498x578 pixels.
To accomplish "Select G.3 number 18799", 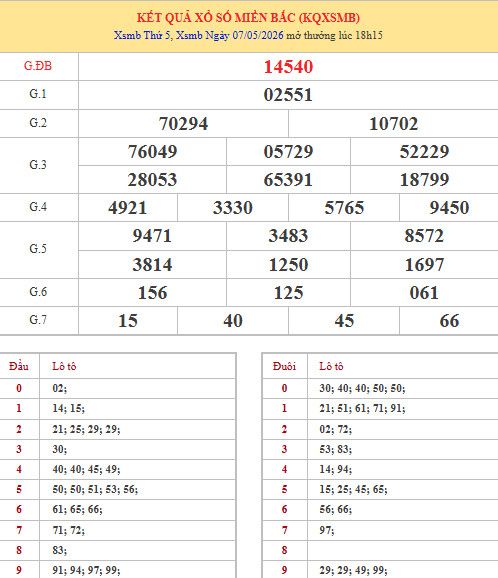I will coord(424,180).
